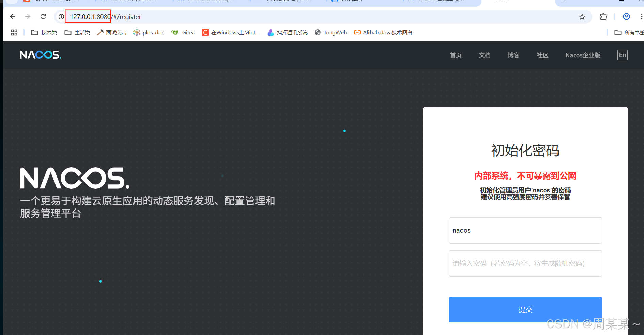The image size is (644, 335).
Task: Open 博客 in Nacos navigation
Action: [514, 55]
